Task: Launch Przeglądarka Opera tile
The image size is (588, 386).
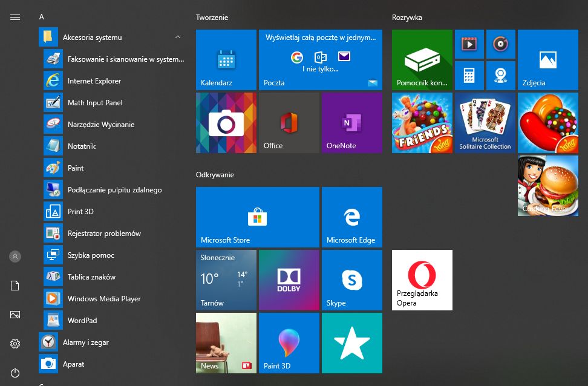Action: tap(422, 280)
